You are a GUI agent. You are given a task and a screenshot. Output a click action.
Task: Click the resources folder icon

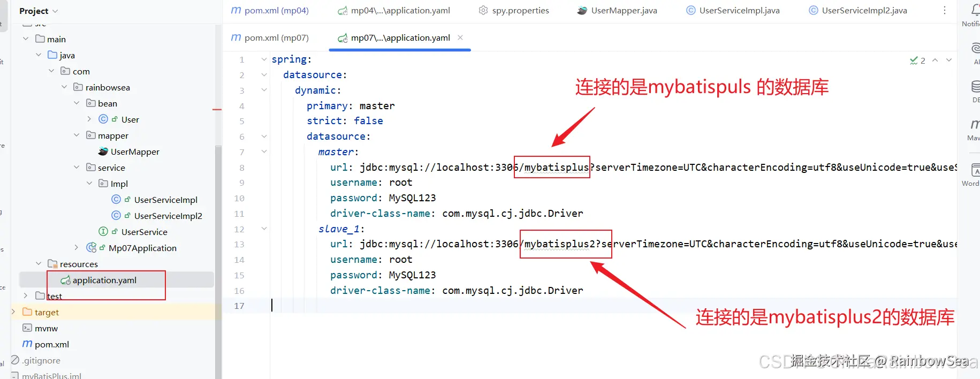tap(52, 263)
